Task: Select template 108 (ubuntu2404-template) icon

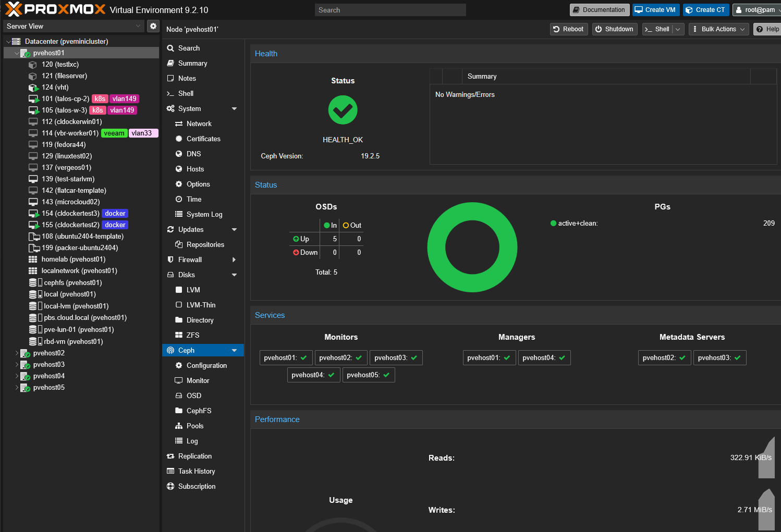Action: tap(34, 236)
